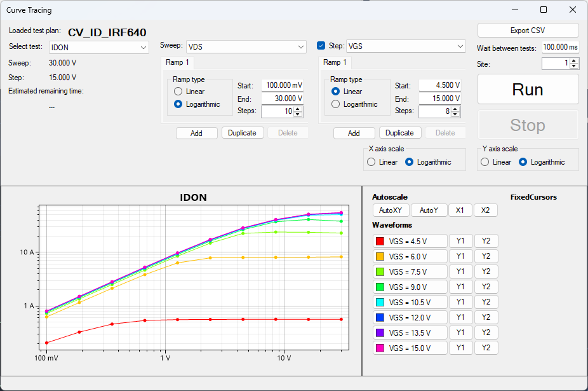Click the sweep End voltage field

[x=282, y=99]
